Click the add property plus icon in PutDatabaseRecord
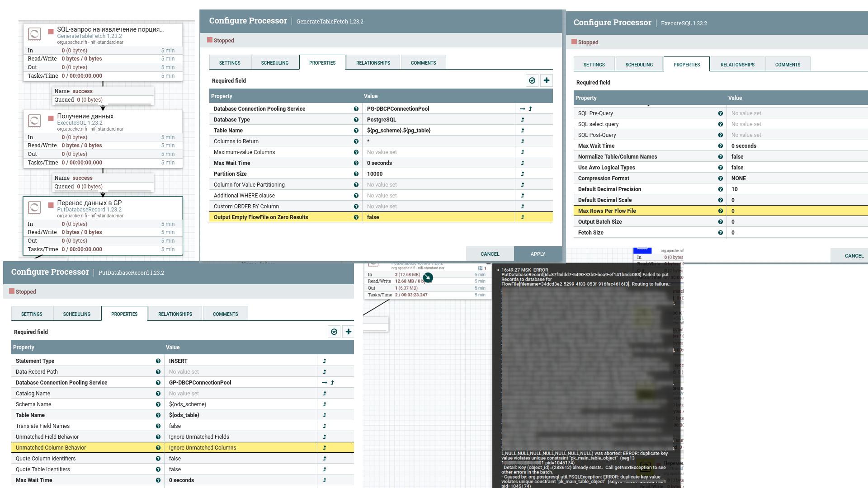This screenshot has height=488, width=868. coord(349,332)
